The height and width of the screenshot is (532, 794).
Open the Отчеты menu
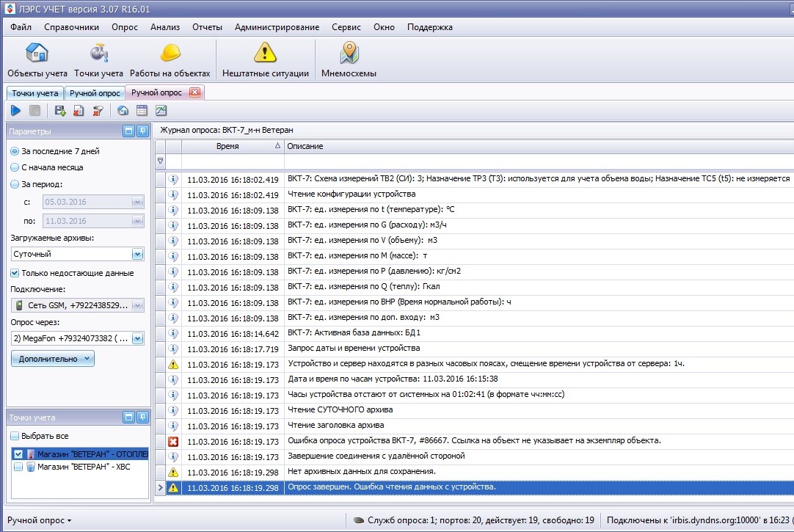[x=207, y=27]
